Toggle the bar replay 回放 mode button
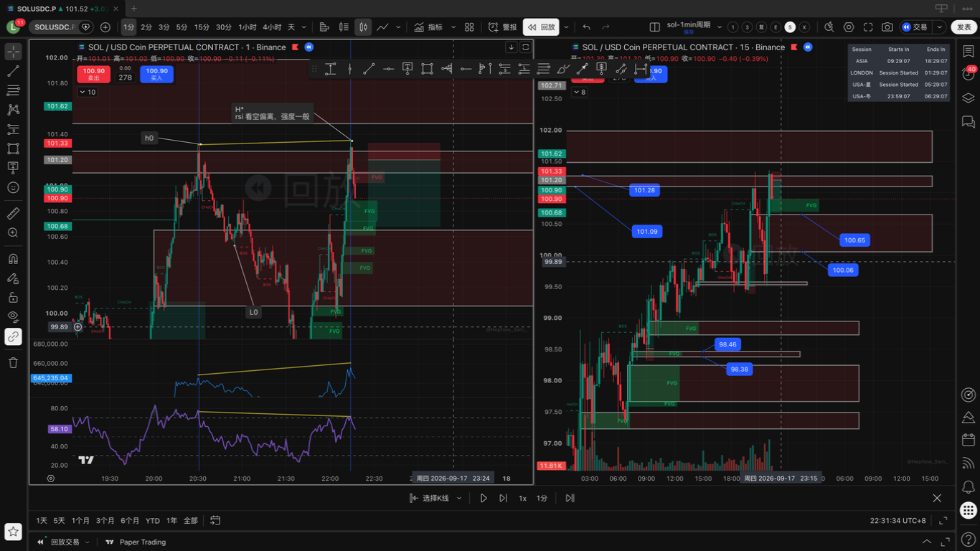Image resolution: width=980 pixels, height=551 pixels. coord(541,27)
